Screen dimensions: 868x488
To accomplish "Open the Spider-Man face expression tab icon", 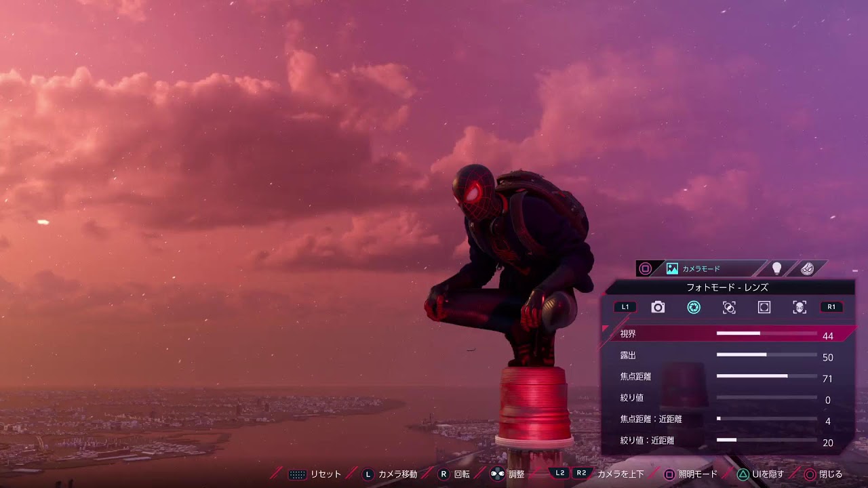I will (x=800, y=307).
